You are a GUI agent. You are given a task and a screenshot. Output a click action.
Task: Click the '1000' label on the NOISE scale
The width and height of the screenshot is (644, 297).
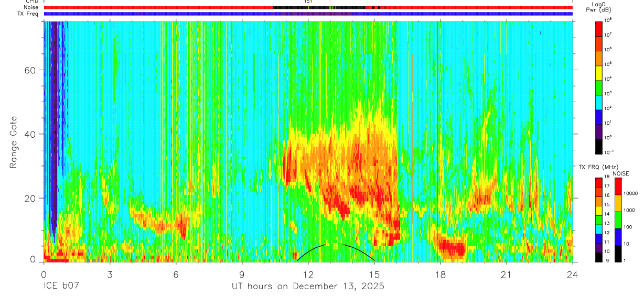click(630, 210)
